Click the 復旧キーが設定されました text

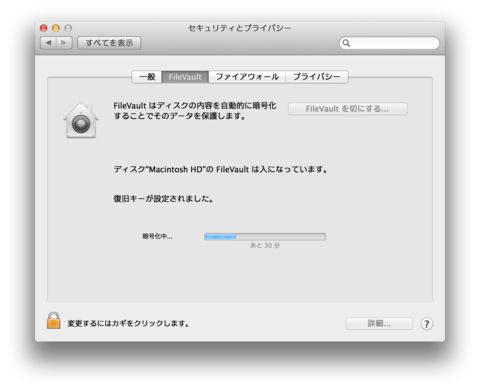[x=163, y=199]
